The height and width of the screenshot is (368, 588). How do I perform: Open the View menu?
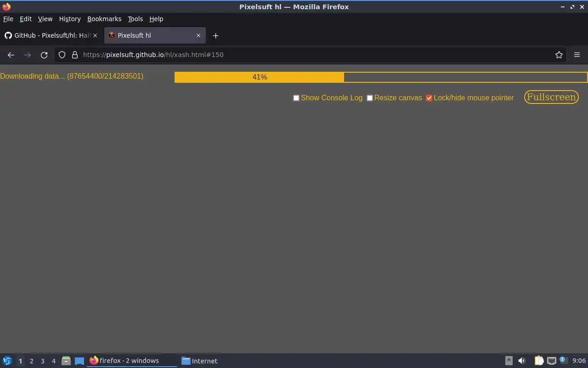45,19
